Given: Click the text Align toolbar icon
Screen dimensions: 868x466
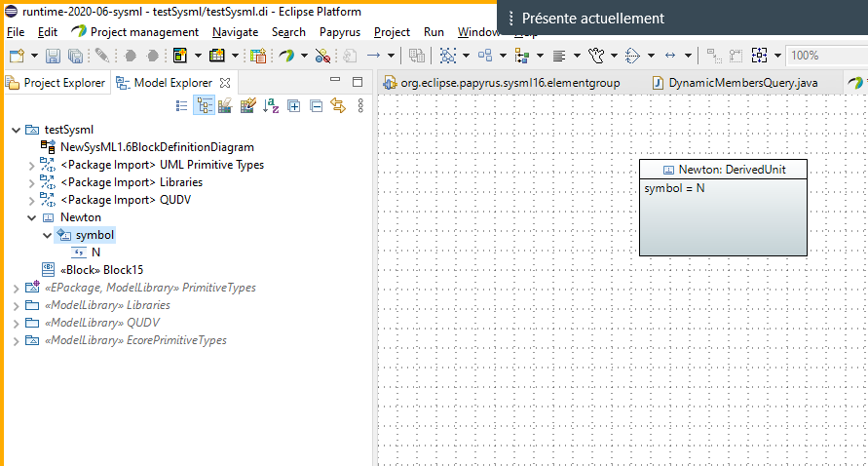Looking at the screenshot, I should [559, 56].
